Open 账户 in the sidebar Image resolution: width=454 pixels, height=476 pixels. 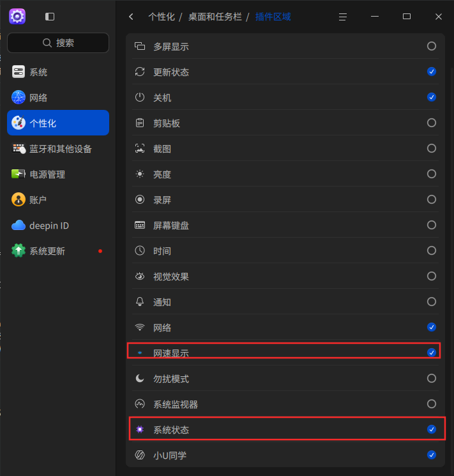coord(58,200)
